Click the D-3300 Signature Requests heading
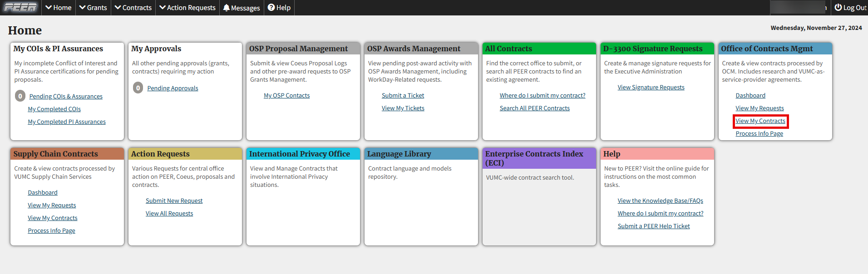 coord(657,49)
